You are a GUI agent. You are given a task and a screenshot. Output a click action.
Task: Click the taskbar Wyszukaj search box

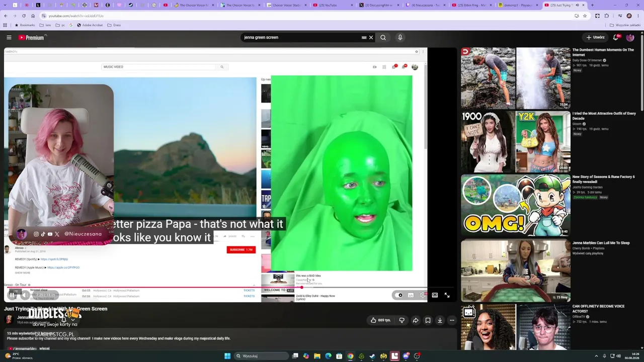[x=261, y=356]
